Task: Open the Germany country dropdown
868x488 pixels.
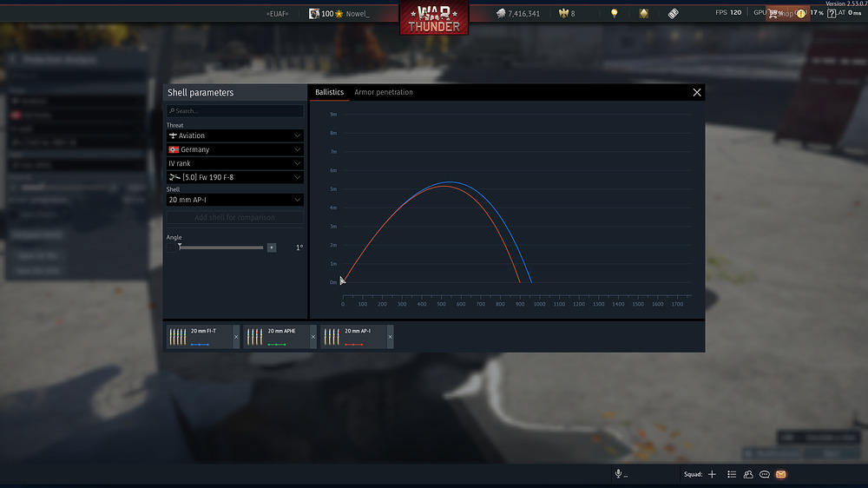Action: [235, 149]
